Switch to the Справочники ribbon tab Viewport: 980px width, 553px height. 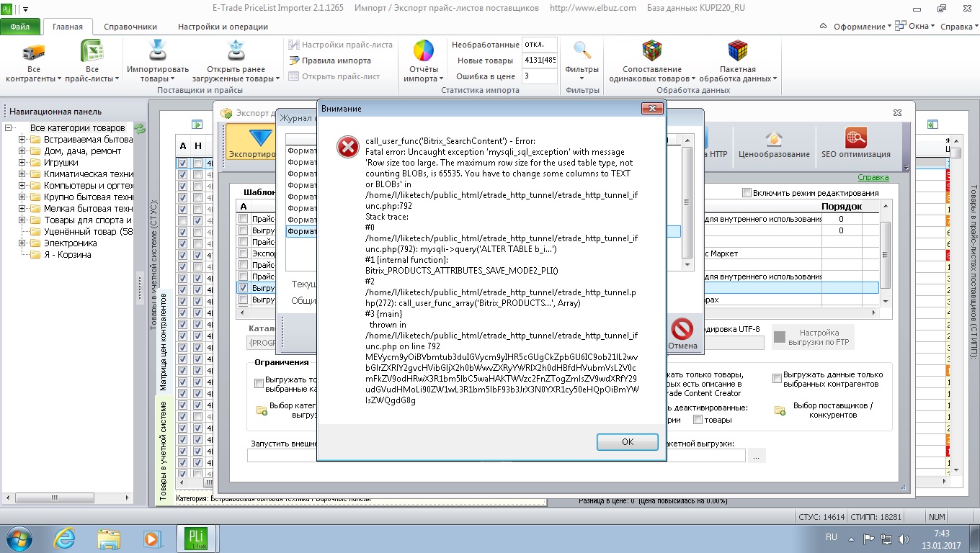[130, 27]
